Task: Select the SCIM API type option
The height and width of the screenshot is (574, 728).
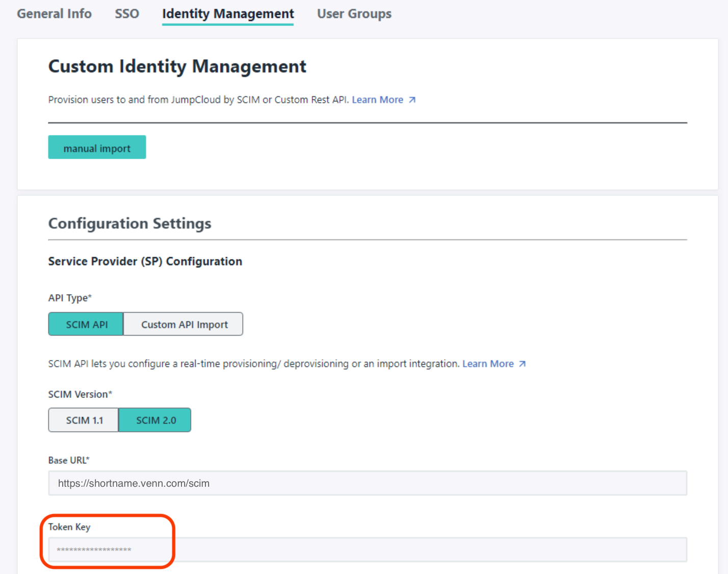Action: coord(86,324)
